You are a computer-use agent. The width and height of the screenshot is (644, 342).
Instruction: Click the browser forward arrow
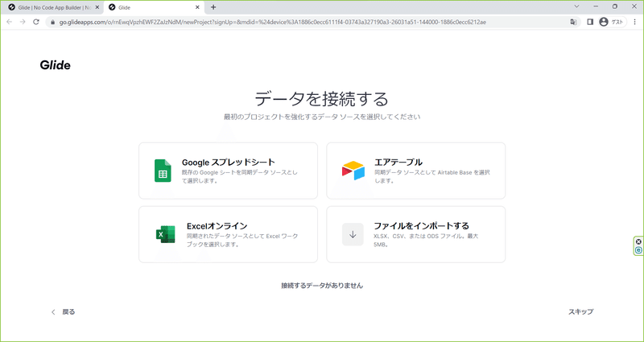pos(23,22)
